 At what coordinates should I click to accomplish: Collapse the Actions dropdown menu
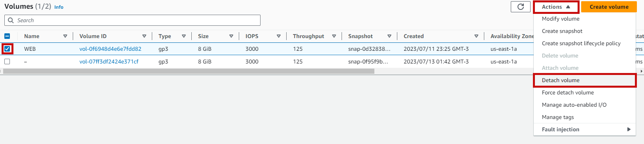(556, 7)
